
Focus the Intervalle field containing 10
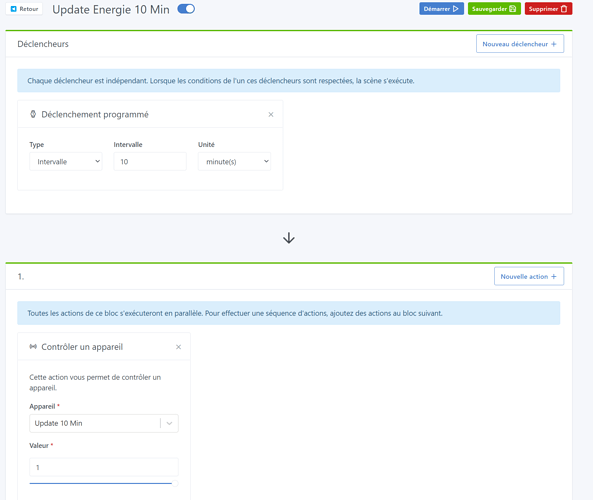(150, 161)
